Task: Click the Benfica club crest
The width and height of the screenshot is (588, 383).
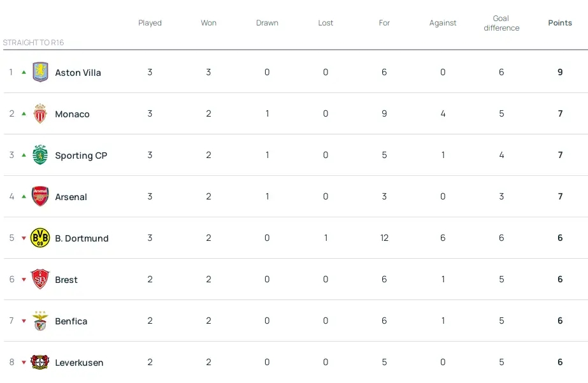Action: tap(40, 321)
